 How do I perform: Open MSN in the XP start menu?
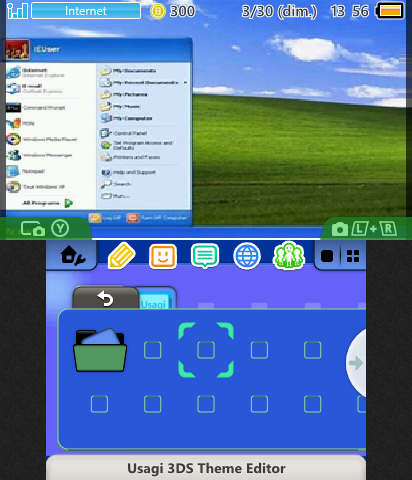pyautogui.click(x=21, y=123)
